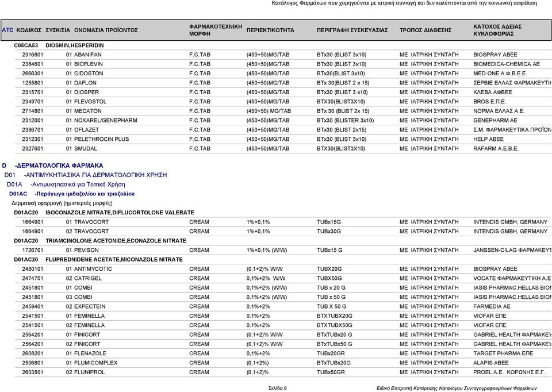552x392 pixels.
Task: Select the C05CA53 DIOSMIN,HESPERIDIN group heading
Action: tap(59, 45)
